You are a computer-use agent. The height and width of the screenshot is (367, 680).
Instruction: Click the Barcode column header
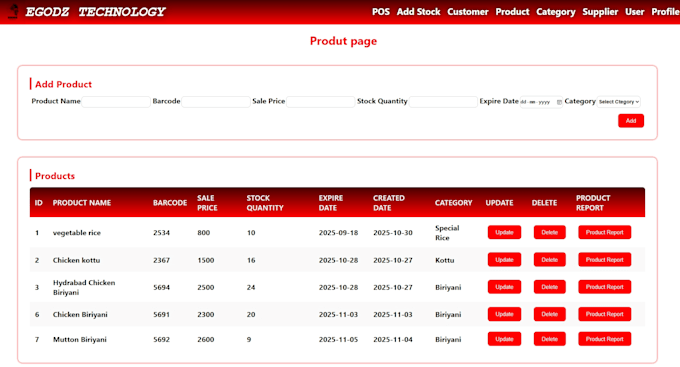point(170,203)
